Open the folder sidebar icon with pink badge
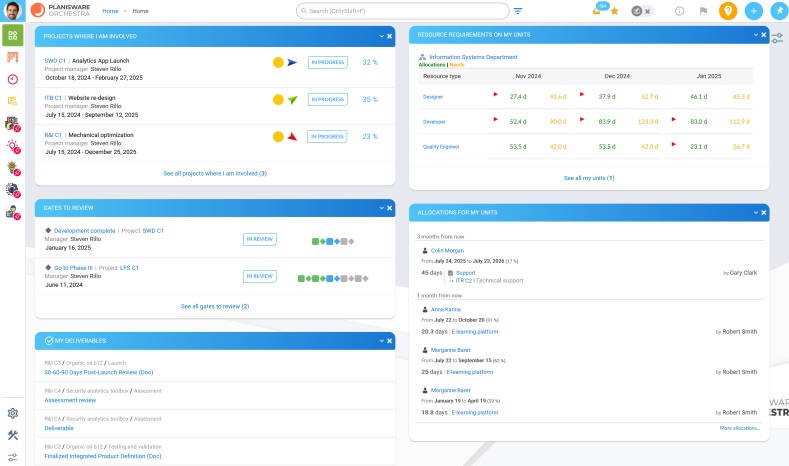 pyautogui.click(x=13, y=124)
